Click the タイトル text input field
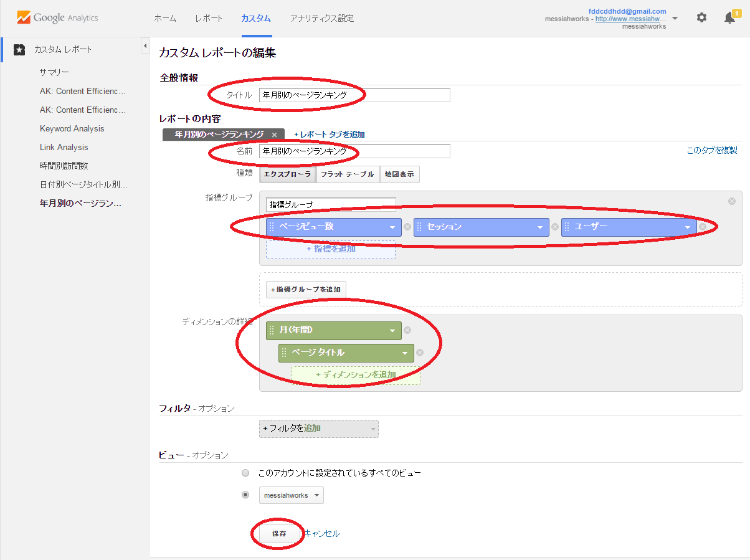Image resolution: width=750 pixels, height=560 pixels. coord(354,95)
